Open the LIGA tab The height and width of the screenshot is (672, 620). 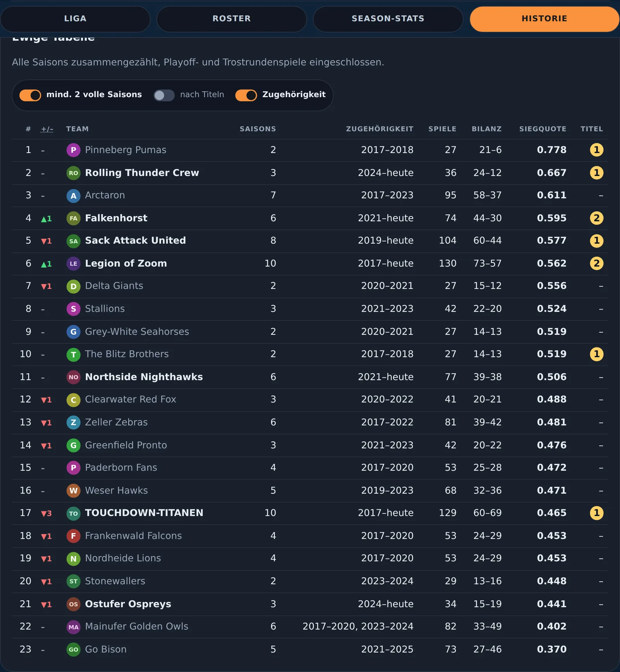[x=75, y=19]
